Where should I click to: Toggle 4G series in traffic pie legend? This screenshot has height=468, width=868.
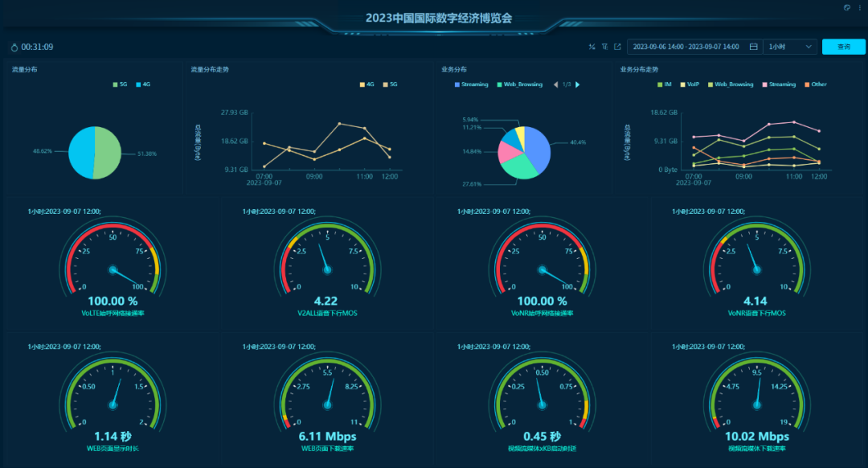pos(142,84)
